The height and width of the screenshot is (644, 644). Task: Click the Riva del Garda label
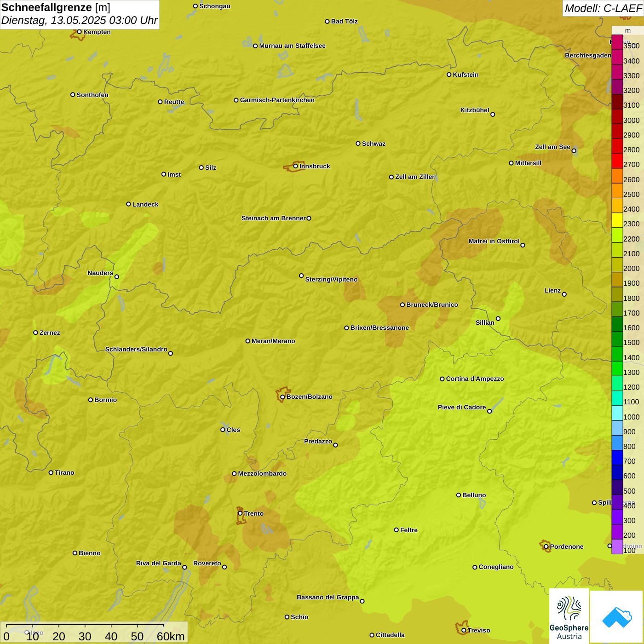click(x=159, y=563)
